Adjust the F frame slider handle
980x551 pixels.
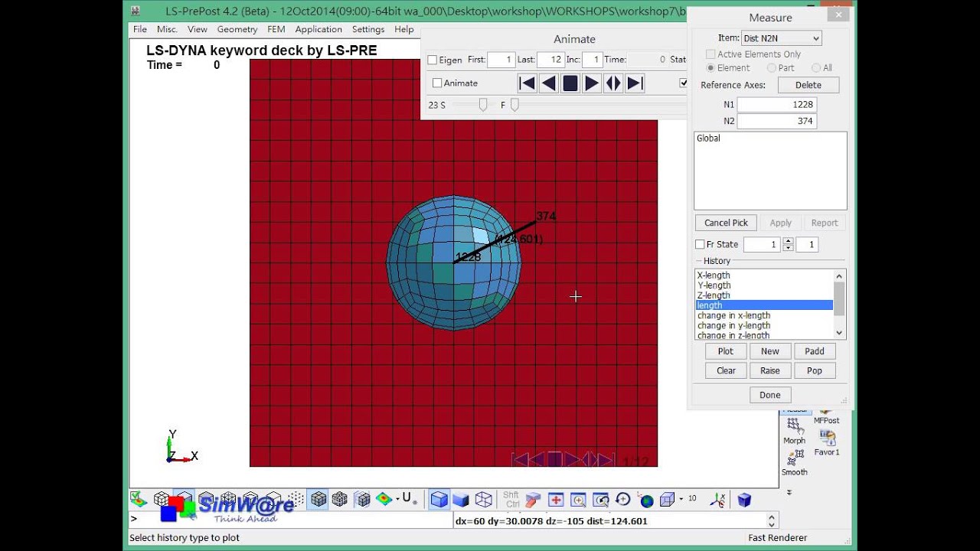click(x=514, y=105)
